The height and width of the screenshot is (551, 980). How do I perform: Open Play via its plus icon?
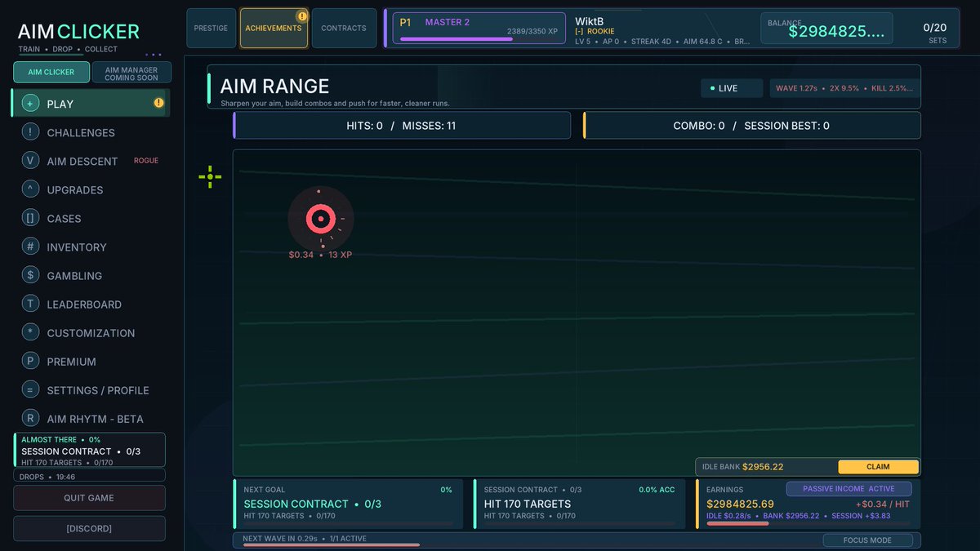click(30, 104)
